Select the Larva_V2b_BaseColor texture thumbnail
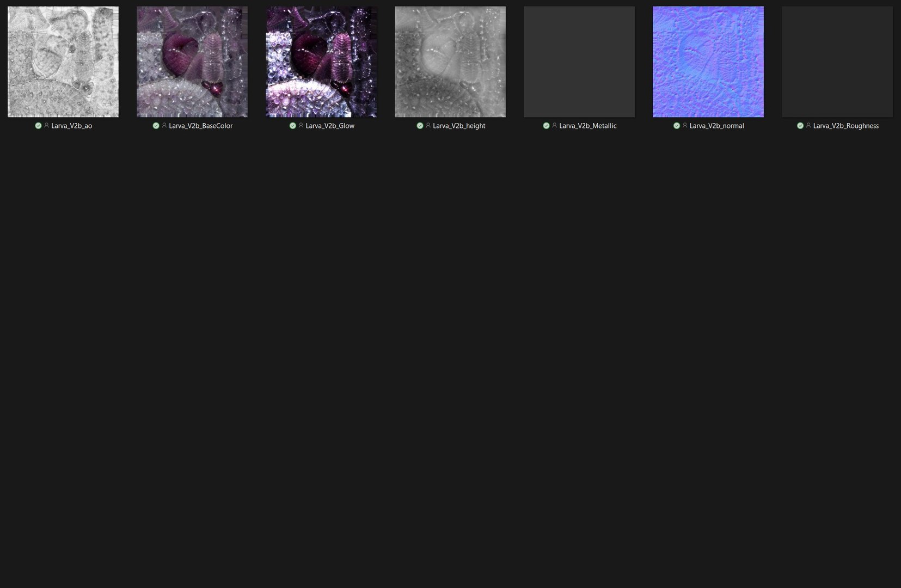The width and height of the screenshot is (901, 588). (x=192, y=62)
